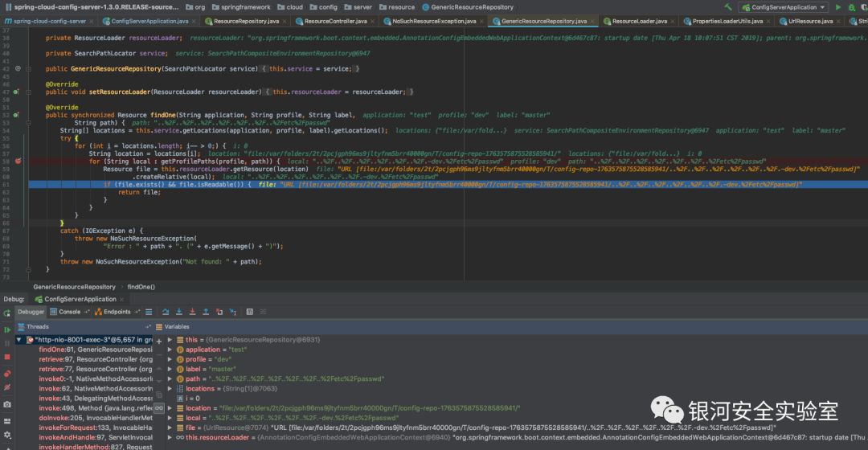Expand the 'profile' variable node
The width and height of the screenshot is (868, 450).
pyautogui.click(x=170, y=359)
